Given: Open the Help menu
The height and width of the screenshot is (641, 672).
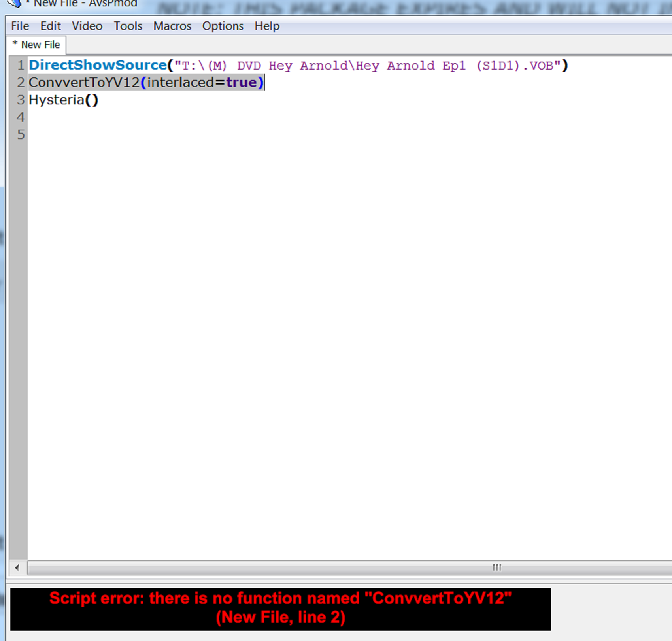Looking at the screenshot, I should pyautogui.click(x=267, y=26).
